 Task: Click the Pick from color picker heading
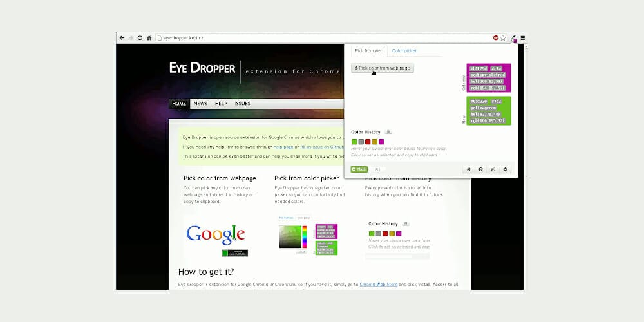pos(307,178)
